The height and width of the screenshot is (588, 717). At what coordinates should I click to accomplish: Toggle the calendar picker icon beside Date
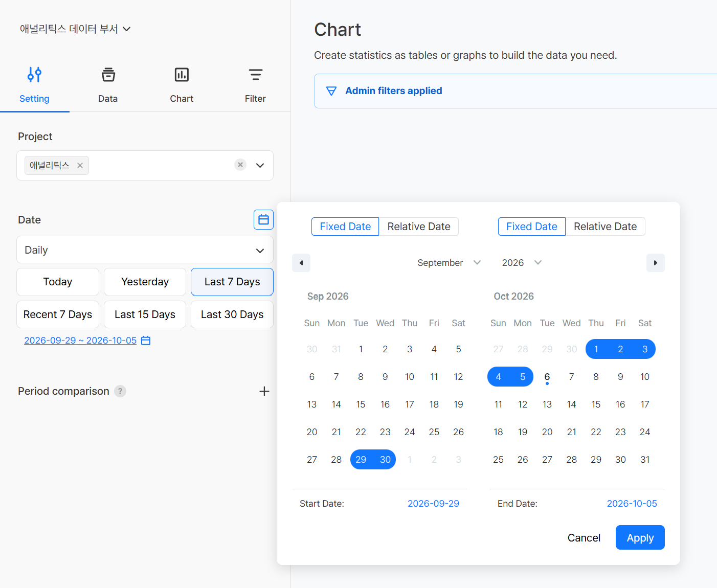coord(263,219)
